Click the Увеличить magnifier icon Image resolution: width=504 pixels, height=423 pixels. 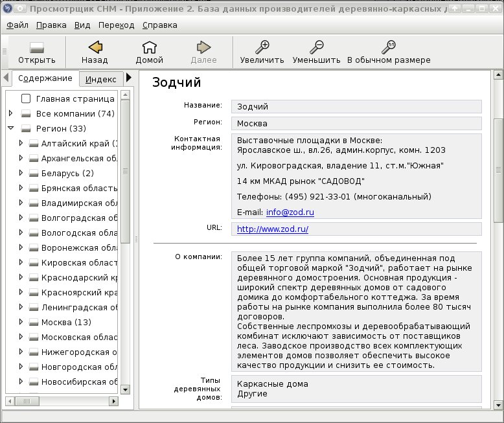[262, 47]
